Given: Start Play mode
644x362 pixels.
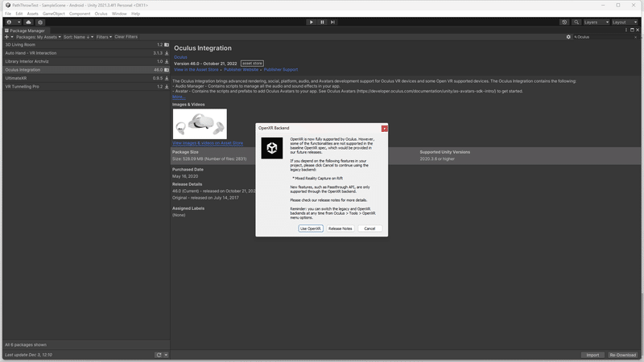Looking at the screenshot, I should 312,23.
